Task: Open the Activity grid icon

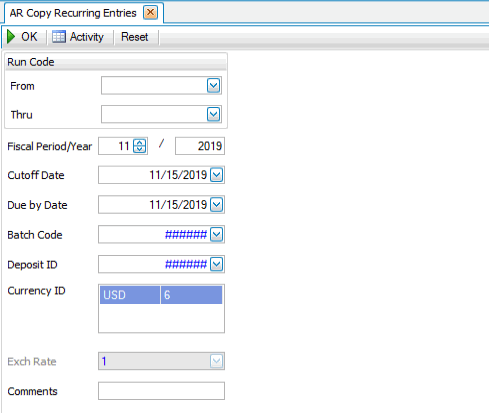Action: click(x=59, y=37)
